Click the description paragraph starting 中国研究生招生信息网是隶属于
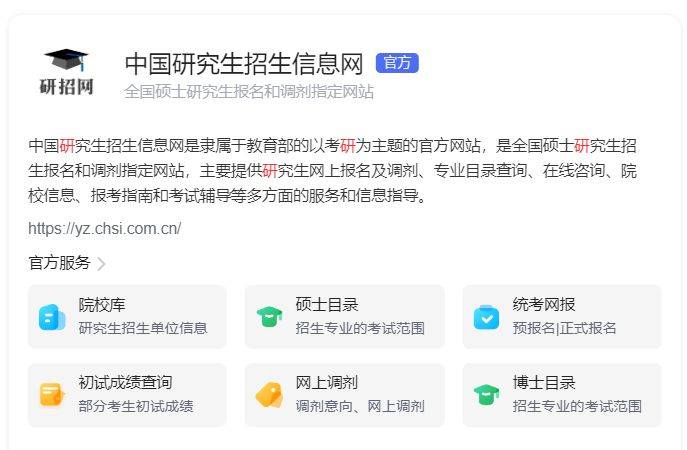 click(x=333, y=170)
